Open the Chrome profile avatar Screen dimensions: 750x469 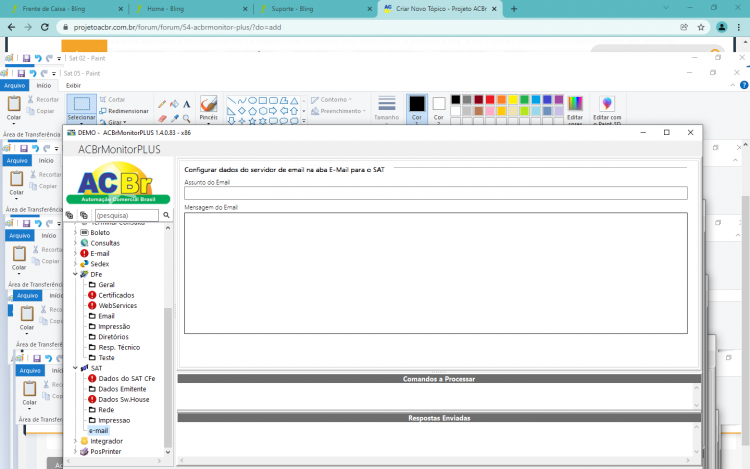coord(722,27)
